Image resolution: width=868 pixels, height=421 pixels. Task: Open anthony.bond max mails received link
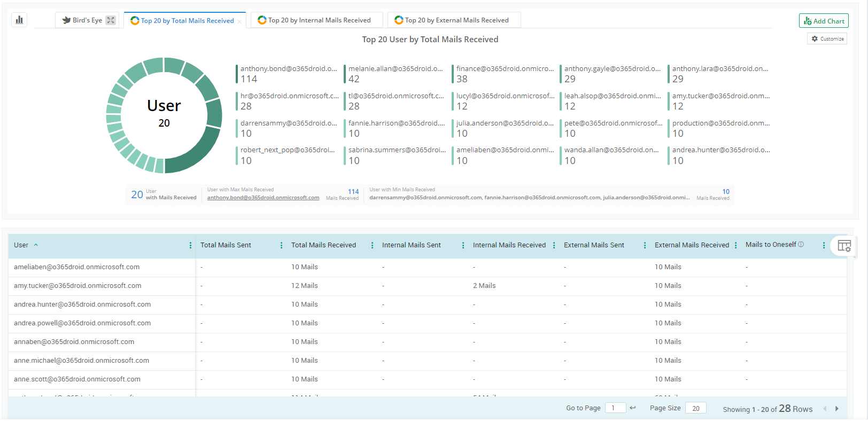(263, 198)
